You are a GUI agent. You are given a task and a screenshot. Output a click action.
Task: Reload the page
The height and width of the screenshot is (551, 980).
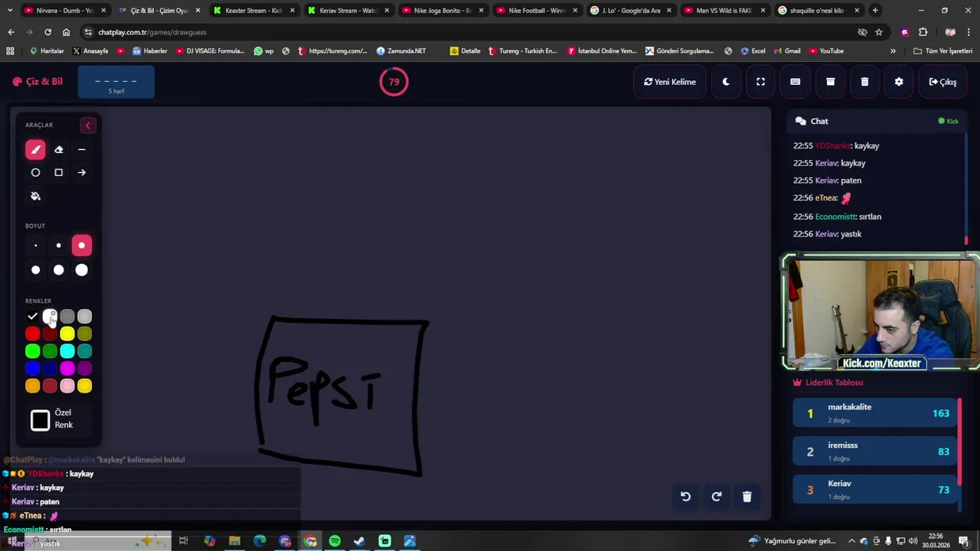point(47,32)
